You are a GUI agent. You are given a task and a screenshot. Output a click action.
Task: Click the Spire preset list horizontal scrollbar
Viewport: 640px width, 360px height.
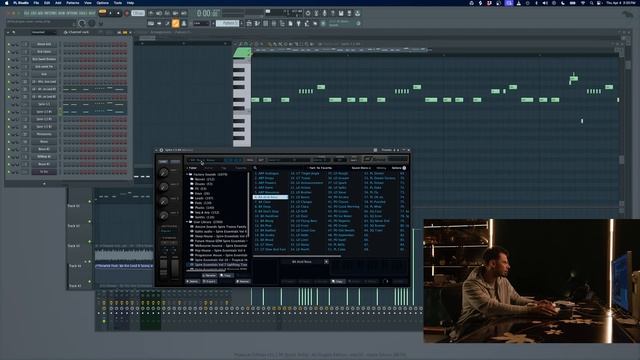coord(297,256)
